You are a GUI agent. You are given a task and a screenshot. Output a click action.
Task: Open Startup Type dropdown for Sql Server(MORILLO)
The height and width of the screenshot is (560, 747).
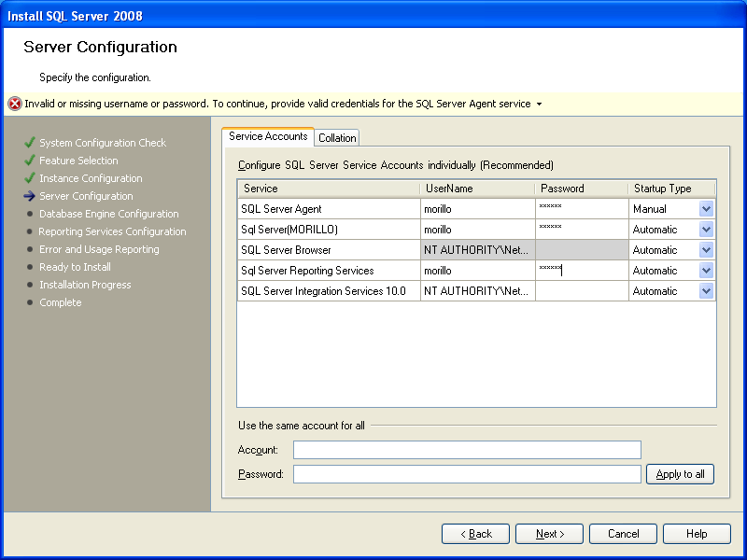click(706, 229)
